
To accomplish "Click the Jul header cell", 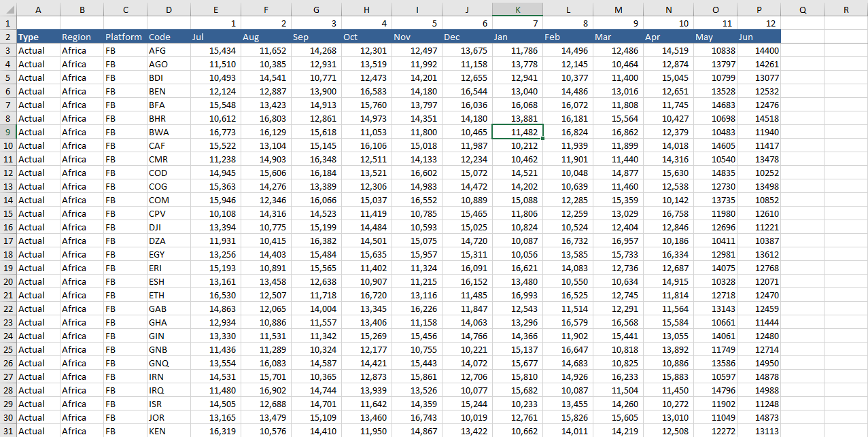I will [215, 37].
